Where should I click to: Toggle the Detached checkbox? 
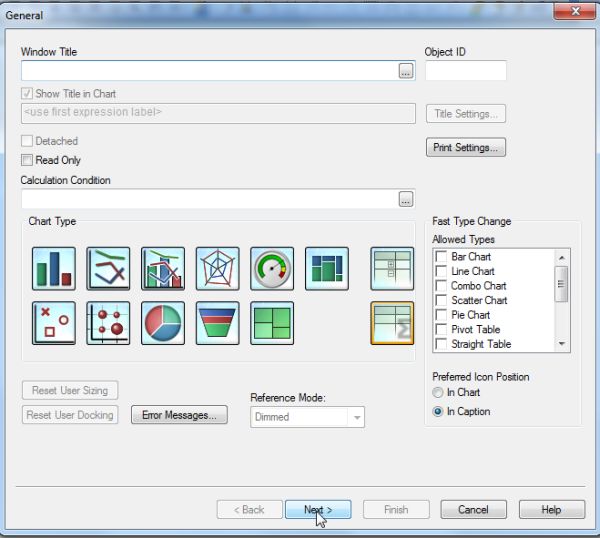point(27,141)
